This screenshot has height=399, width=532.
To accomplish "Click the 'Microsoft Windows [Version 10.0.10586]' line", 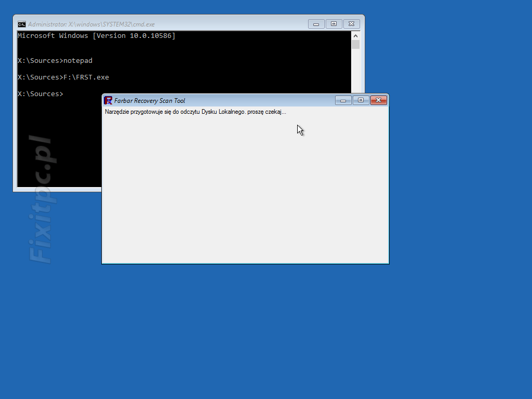I will click(x=96, y=36).
